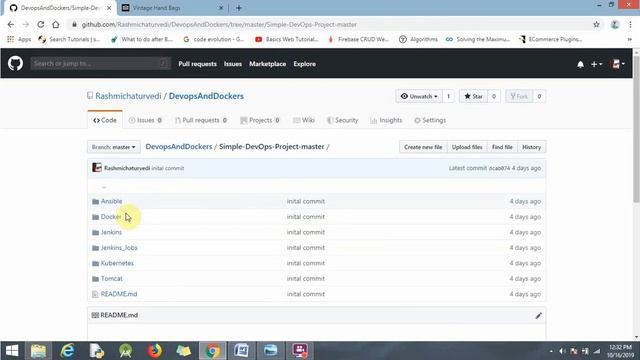The width and height of the screenshot is (640, 360).
Task: Open the DevopsAndDockers repository title link
Action: click(x=206, y=96)
